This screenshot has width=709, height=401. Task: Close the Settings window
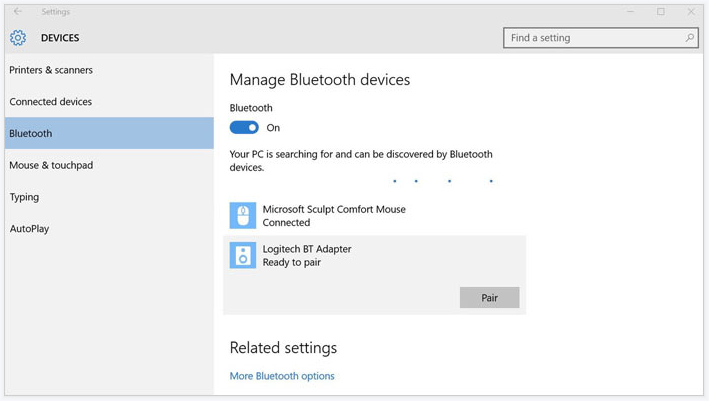click(x=690, y=12)
